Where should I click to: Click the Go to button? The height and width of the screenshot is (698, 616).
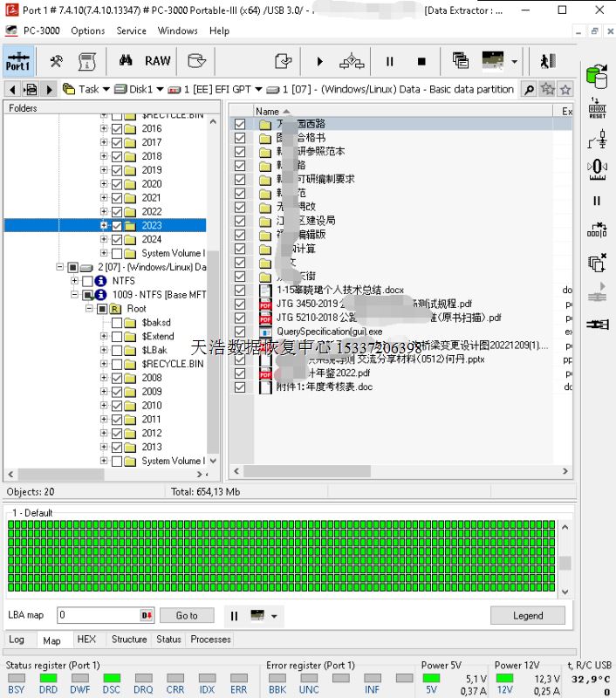tap(187, 615)
